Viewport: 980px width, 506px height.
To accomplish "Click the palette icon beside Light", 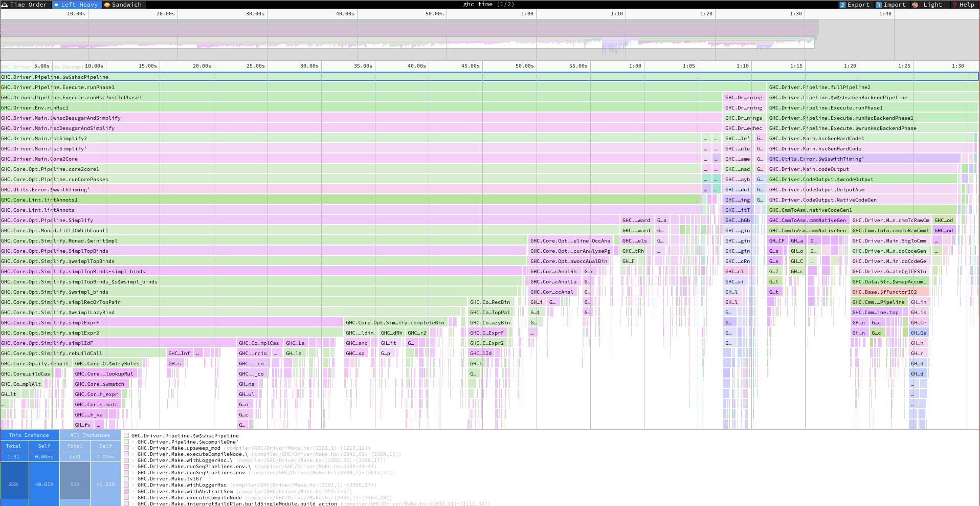I will coord(915,4).
